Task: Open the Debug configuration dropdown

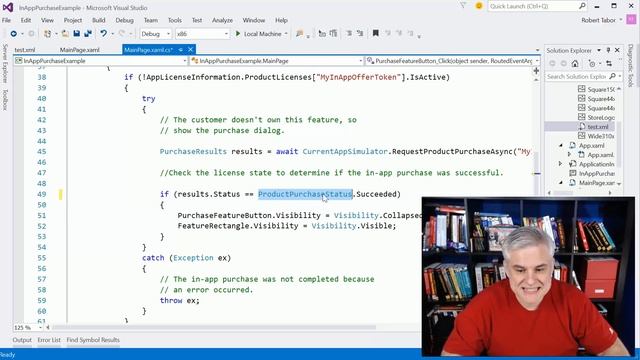Action: click(168, 34)
